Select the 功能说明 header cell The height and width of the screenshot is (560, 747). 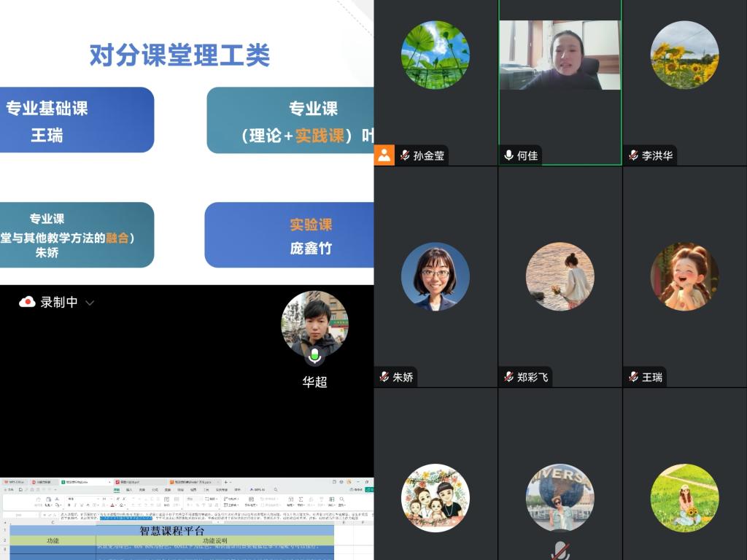[215, 540]
